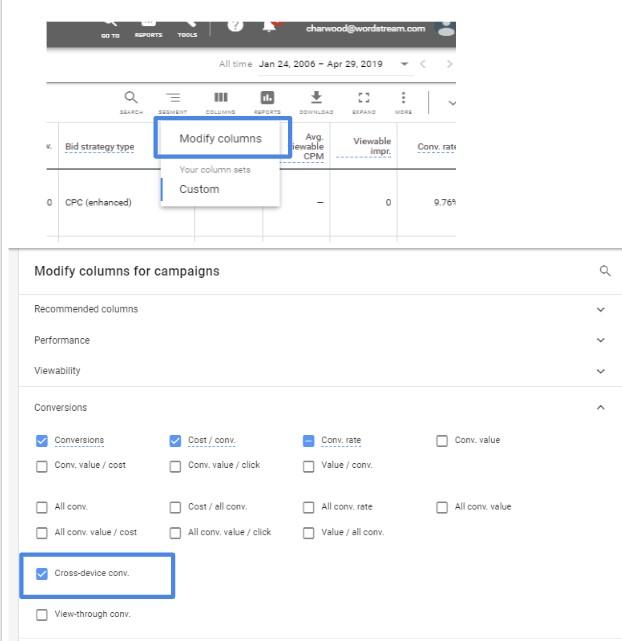Click Modify columns for campaigns heading

pyautogui.click(x=127, y=271)
